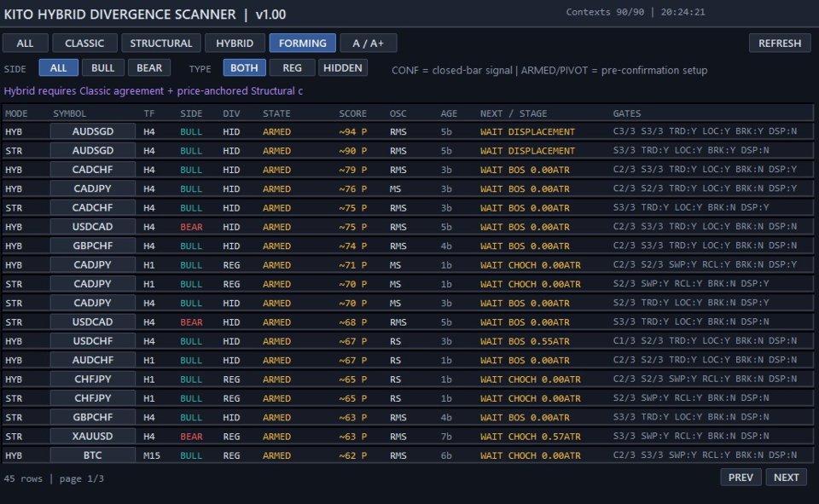Click the SYMBOL column header
819x504 pixels.
tap(69, 113)
